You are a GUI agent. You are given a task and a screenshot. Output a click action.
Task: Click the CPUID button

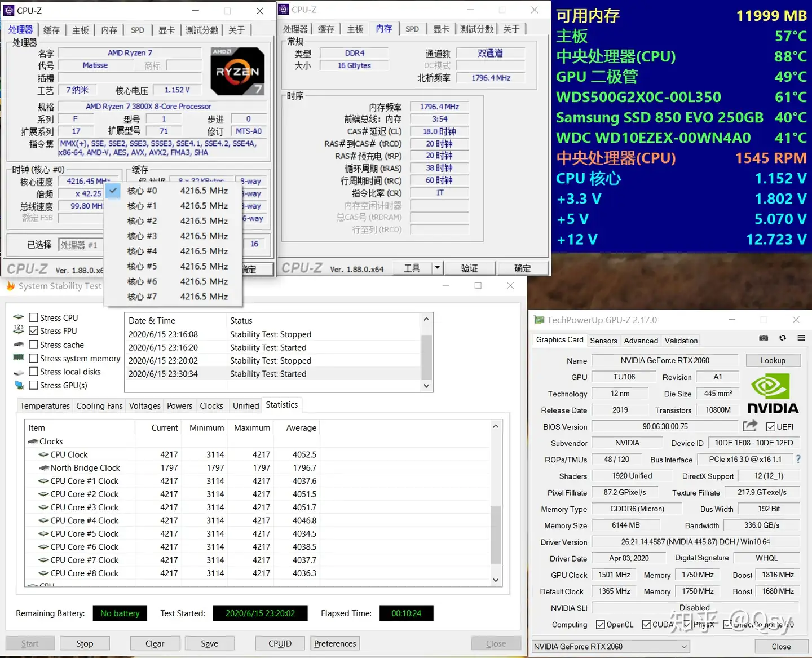tap(280, 643)
